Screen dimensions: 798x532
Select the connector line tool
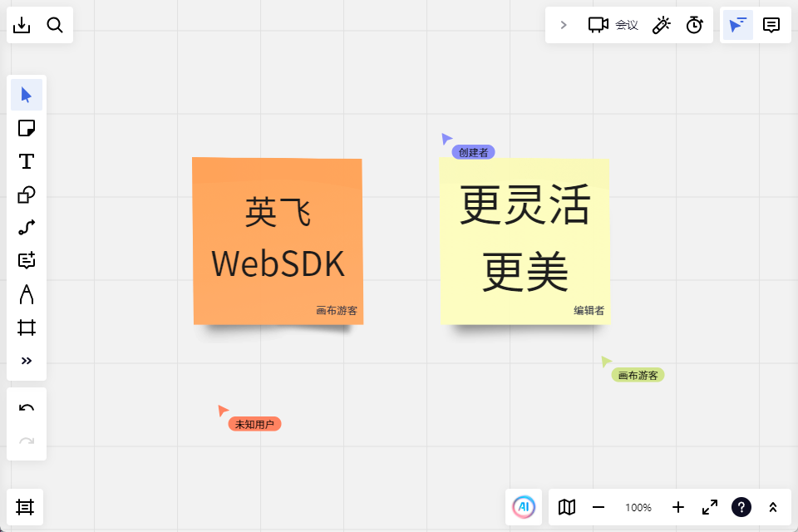(x=27, y=228)
